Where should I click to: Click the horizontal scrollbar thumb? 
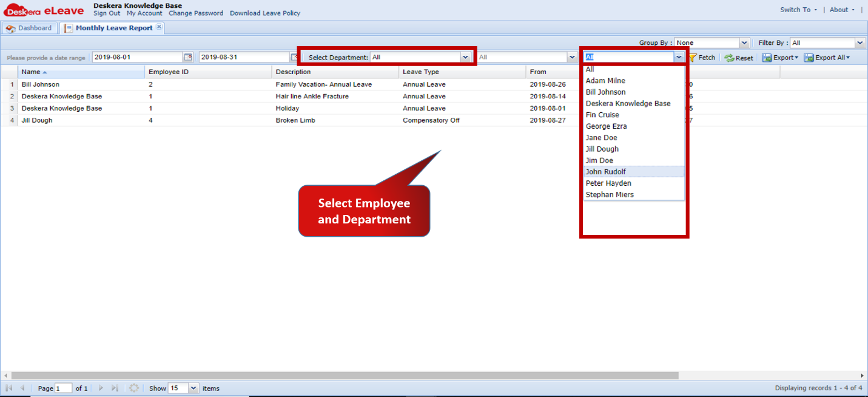pos(345,376)
